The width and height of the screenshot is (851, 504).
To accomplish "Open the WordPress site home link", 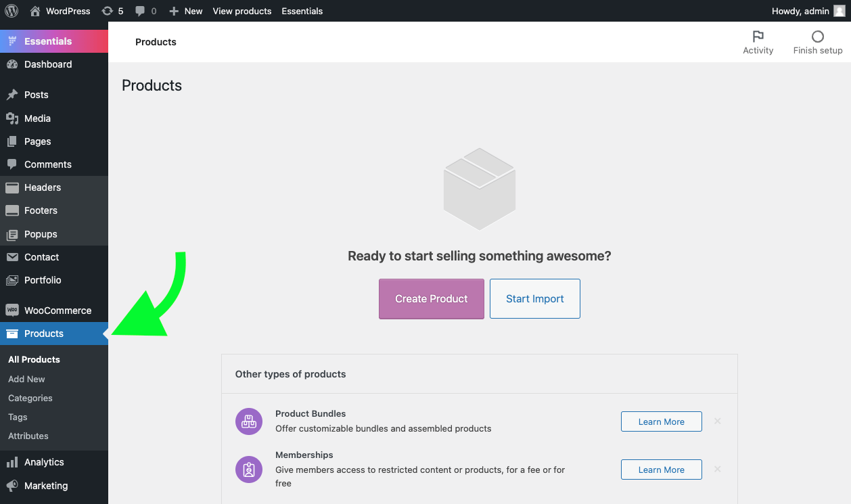I will click(60, 11).
